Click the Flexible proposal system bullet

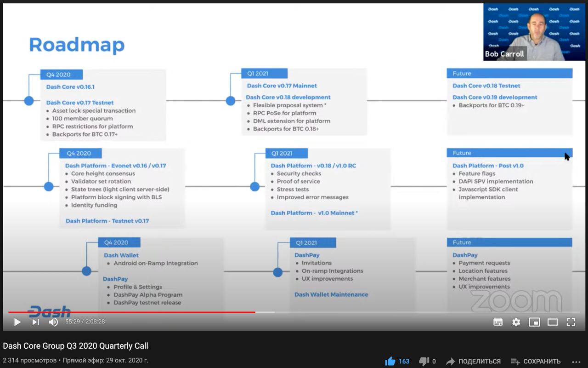[290, 105]
